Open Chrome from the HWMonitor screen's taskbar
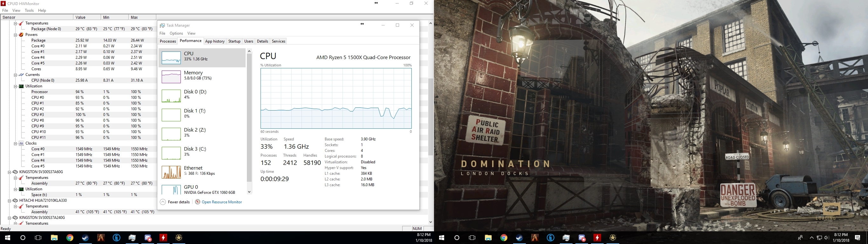 (70, 238)
